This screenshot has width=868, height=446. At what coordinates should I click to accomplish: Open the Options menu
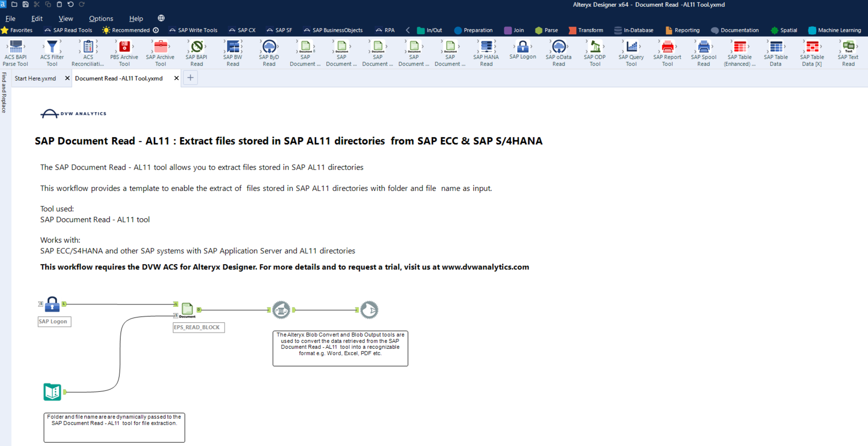tap(101, 19)
